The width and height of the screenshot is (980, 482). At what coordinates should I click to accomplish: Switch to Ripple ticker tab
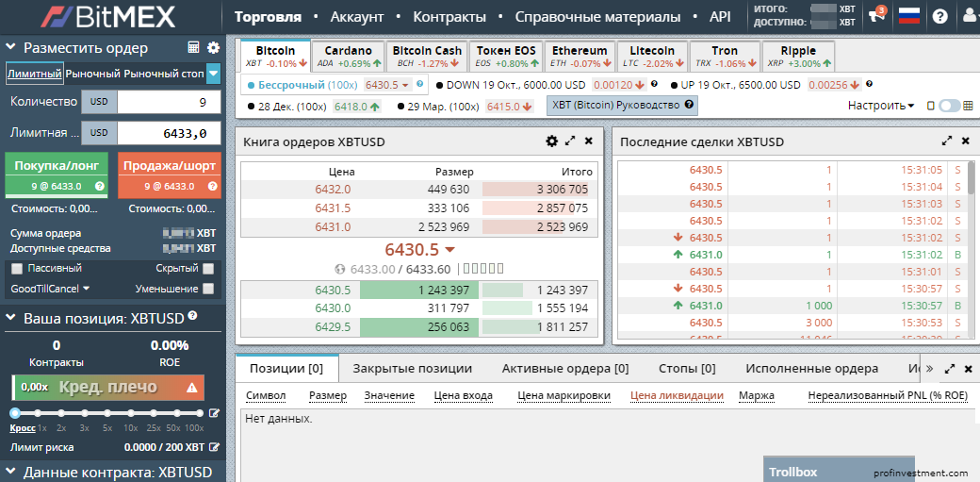point(798,57)
